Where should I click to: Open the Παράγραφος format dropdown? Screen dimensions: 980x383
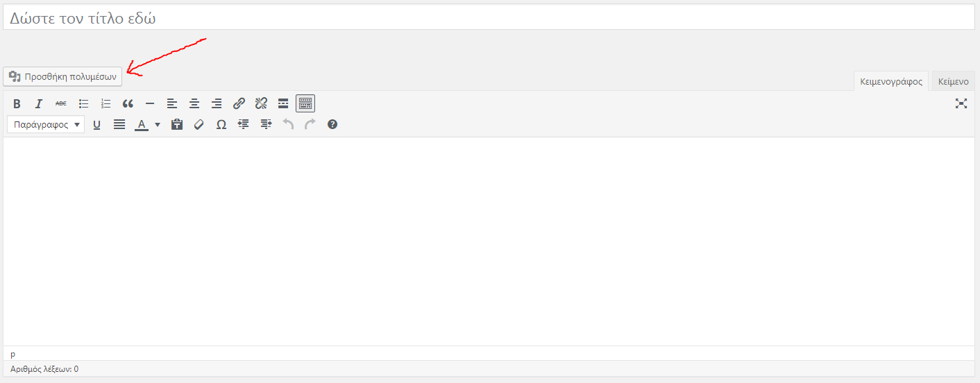tap(46, 125)
